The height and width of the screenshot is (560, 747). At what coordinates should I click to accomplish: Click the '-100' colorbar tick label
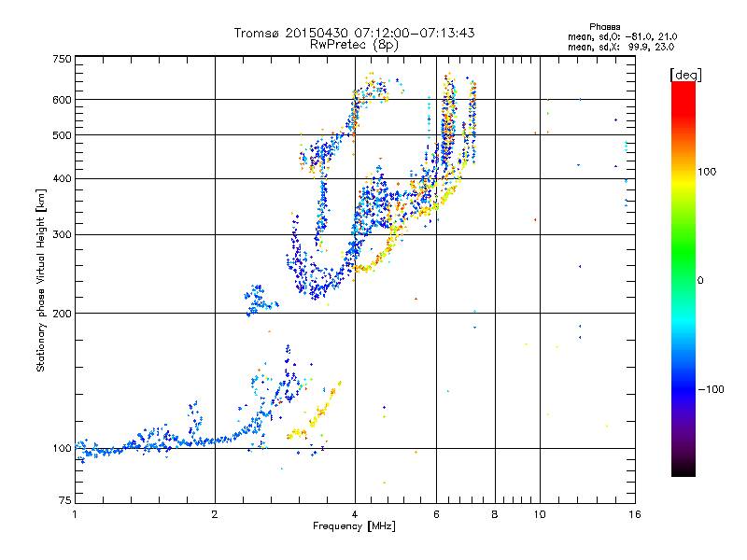click(x=711, y=389)
